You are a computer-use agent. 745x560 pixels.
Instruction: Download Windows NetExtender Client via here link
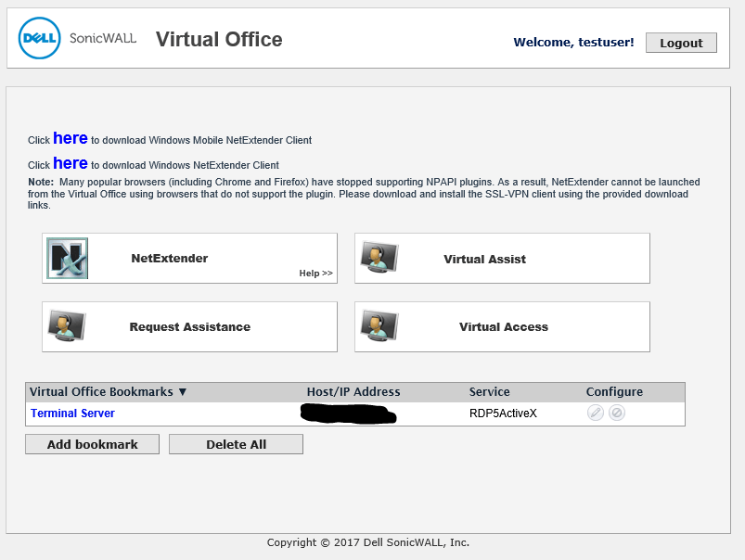tap(71, 163)
